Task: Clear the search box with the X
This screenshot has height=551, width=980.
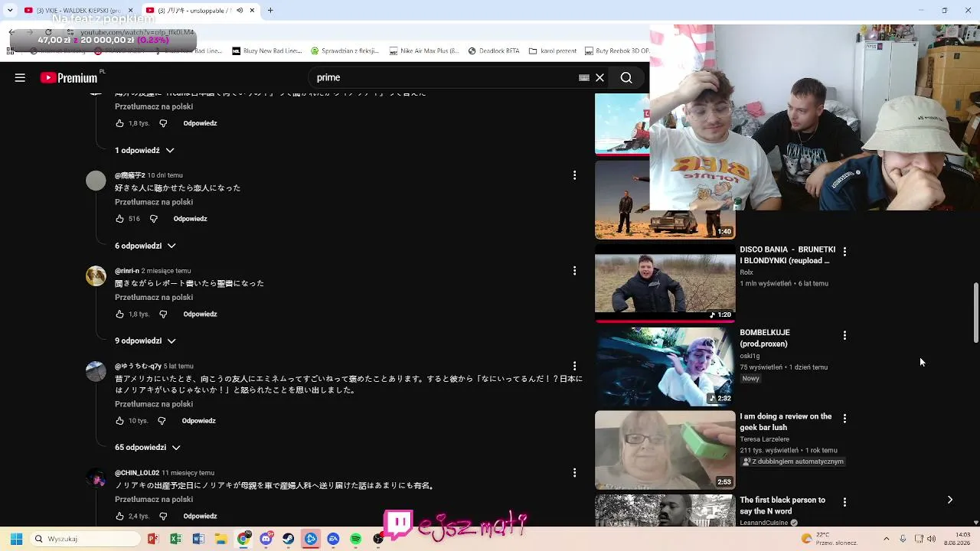Action: [x=600, y=77]
